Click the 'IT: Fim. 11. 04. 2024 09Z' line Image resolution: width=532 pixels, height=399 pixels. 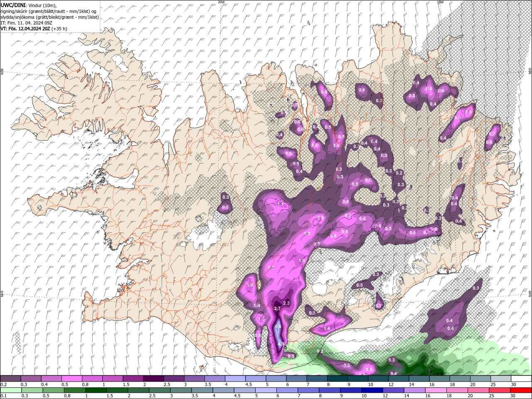26,23
